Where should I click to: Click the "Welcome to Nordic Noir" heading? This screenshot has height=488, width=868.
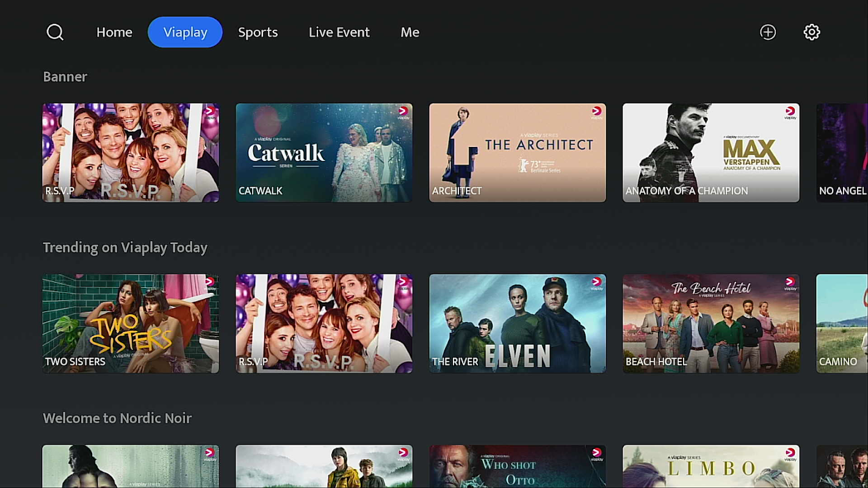pyautogui.click(x=117, y=418)
